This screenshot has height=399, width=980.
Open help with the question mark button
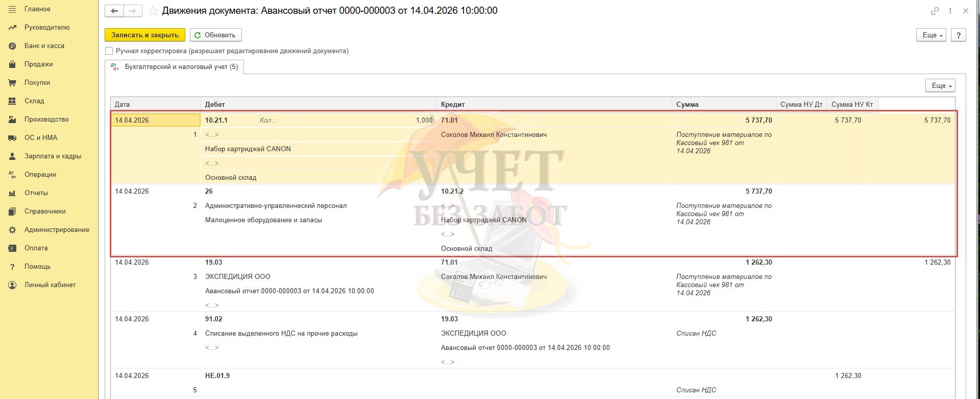coord(959,35)
